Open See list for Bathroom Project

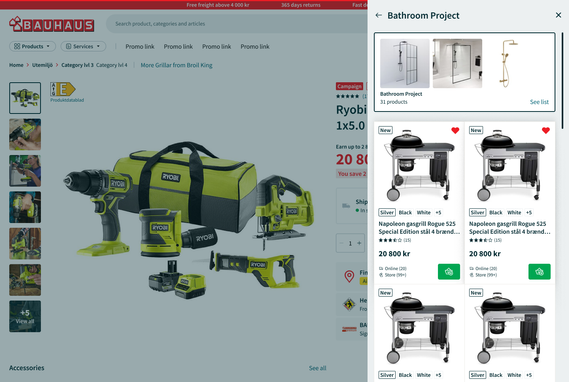(539, 102)
